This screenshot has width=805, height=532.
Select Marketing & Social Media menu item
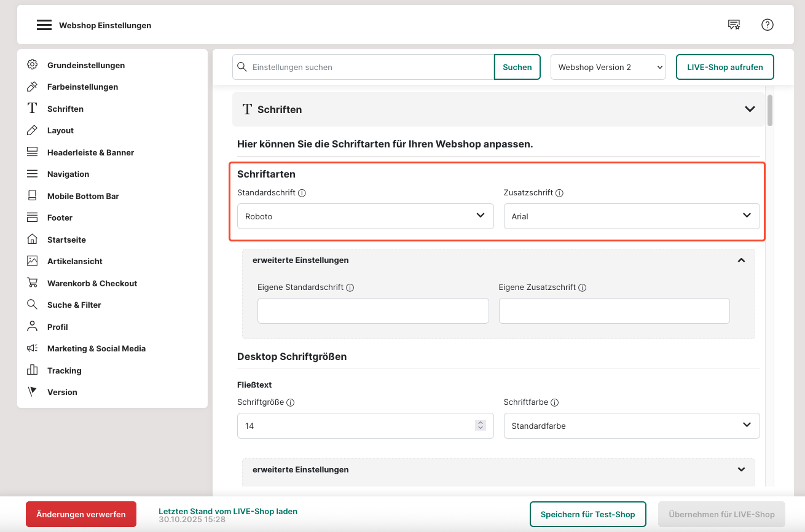tap(96, 348)
